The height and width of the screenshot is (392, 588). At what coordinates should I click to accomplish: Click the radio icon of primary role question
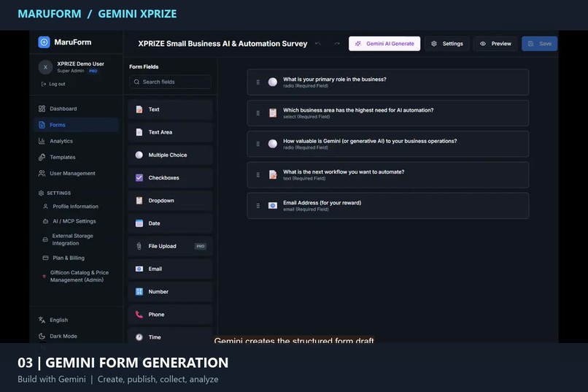(x=273, y=82)
